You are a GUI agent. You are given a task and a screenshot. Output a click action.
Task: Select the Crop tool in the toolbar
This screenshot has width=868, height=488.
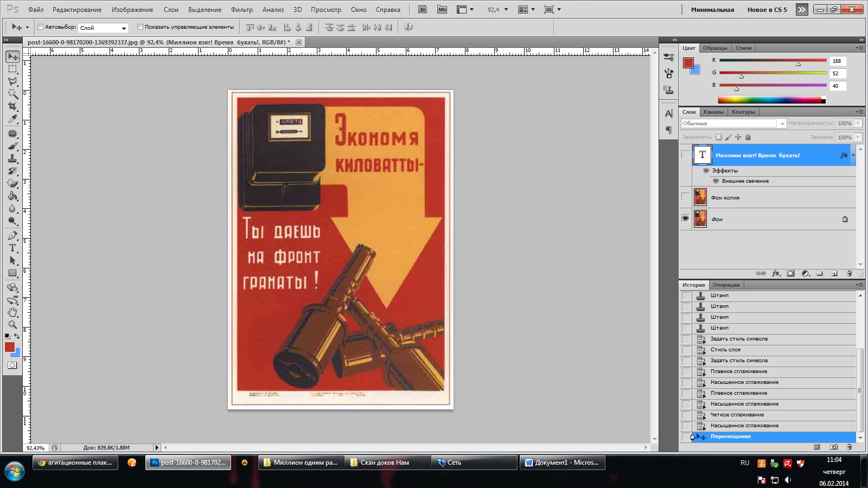point(12,106)
